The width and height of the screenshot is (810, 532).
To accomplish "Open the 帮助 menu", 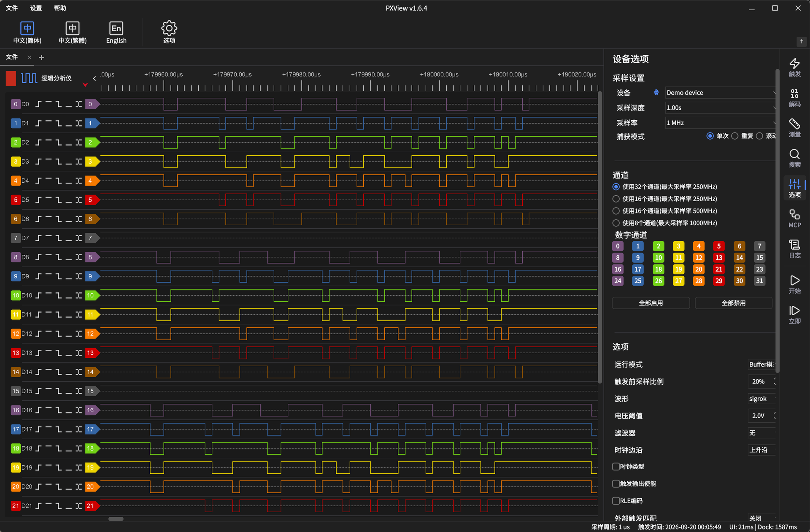I will pyautogui.click(x=60, y=8).
